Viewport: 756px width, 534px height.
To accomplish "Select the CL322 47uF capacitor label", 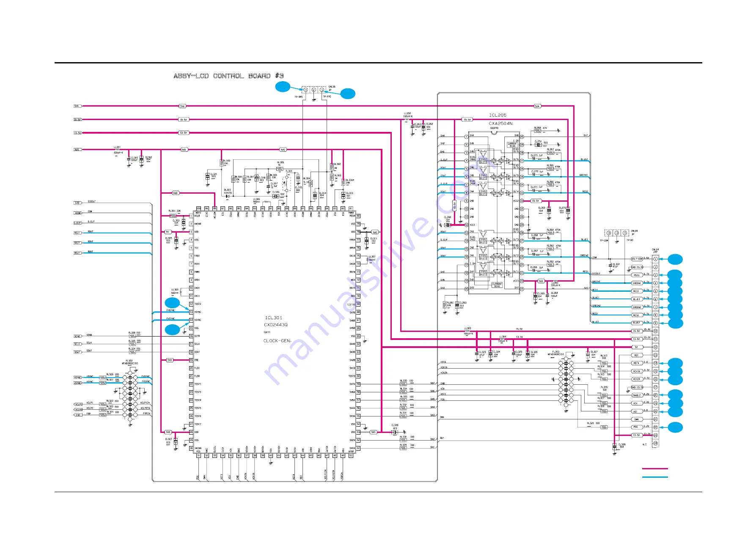I will pos(616,265).
